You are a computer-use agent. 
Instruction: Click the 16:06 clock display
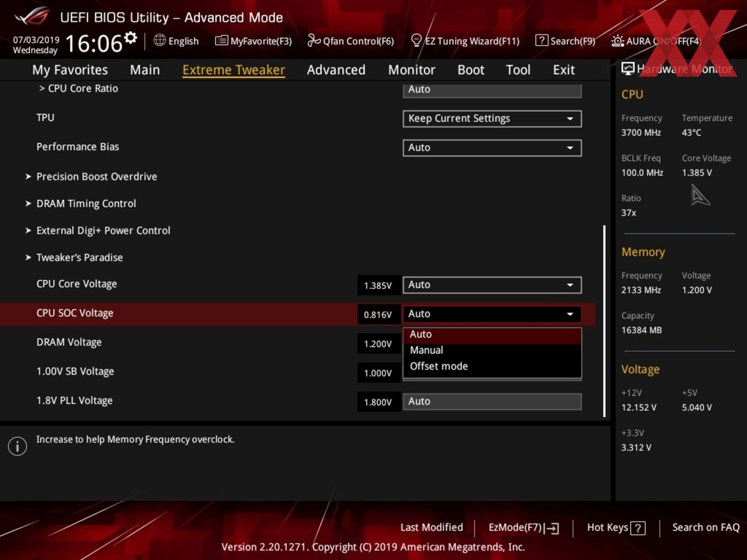(x=94, y=43)
